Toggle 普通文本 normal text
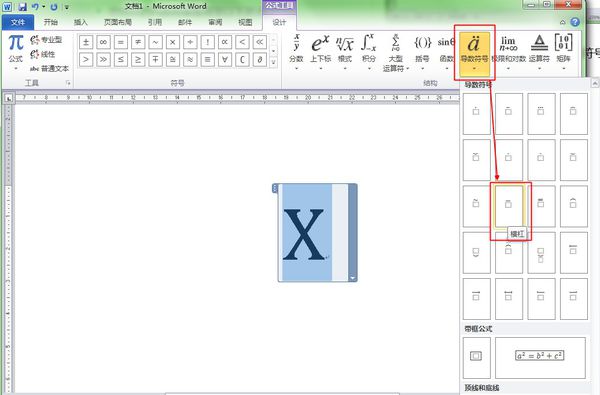Viewport: 600px width, 395px height. click(49, 69)
